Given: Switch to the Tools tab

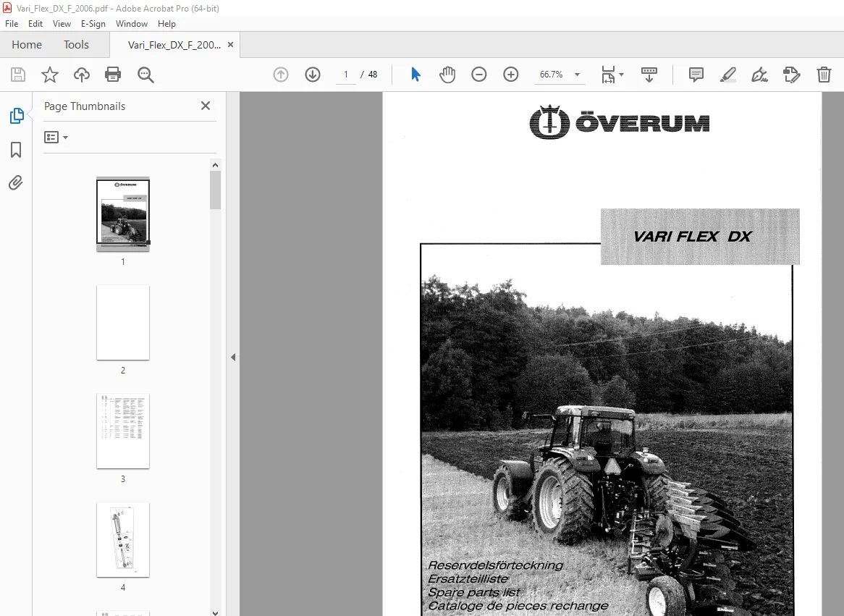Looking at the screenshot, I should pos(76,45).
